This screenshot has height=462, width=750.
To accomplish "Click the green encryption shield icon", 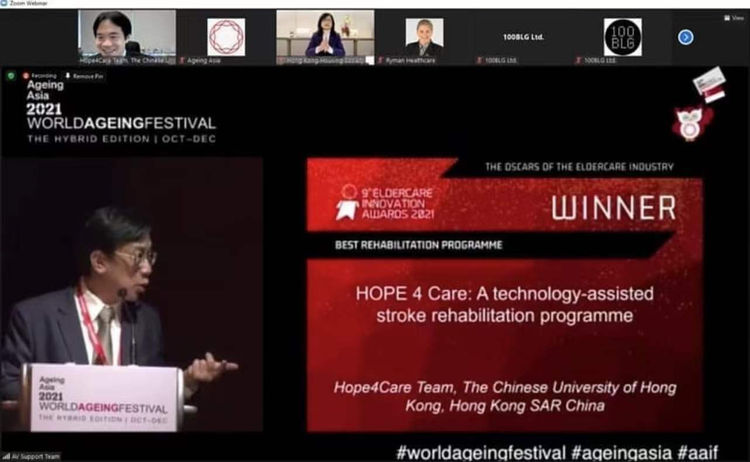I will coord(11,76).
